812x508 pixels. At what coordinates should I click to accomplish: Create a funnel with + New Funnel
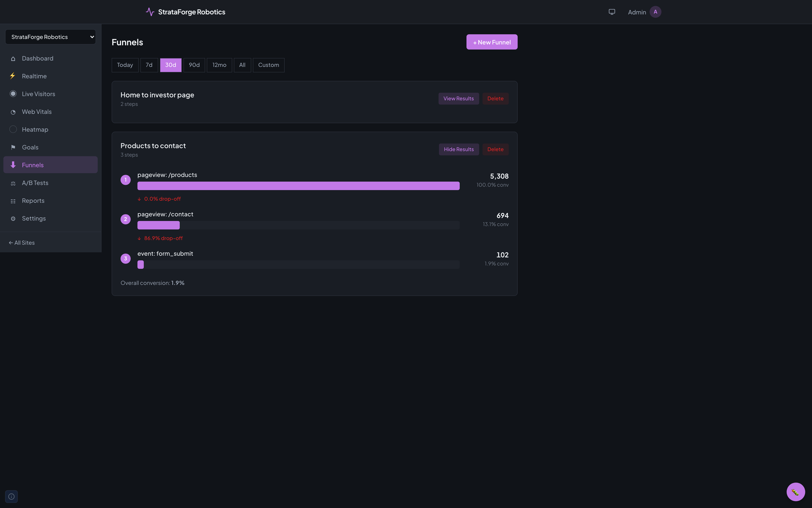point(492,42)
